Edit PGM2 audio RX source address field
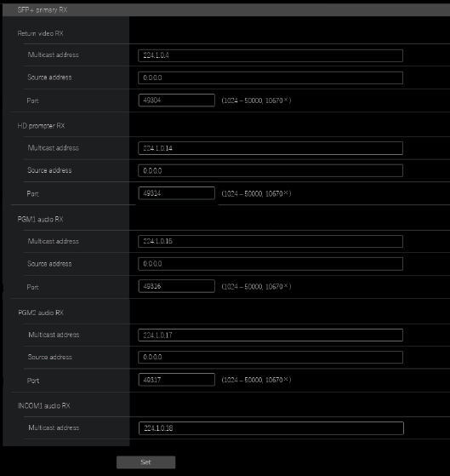450x476 pixels. pyautogui.click(x=271, y=358)
